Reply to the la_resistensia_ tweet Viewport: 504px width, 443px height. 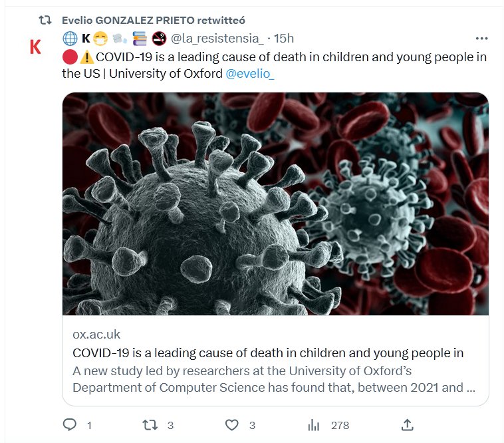pyautogui.click(x=70, y=424)
